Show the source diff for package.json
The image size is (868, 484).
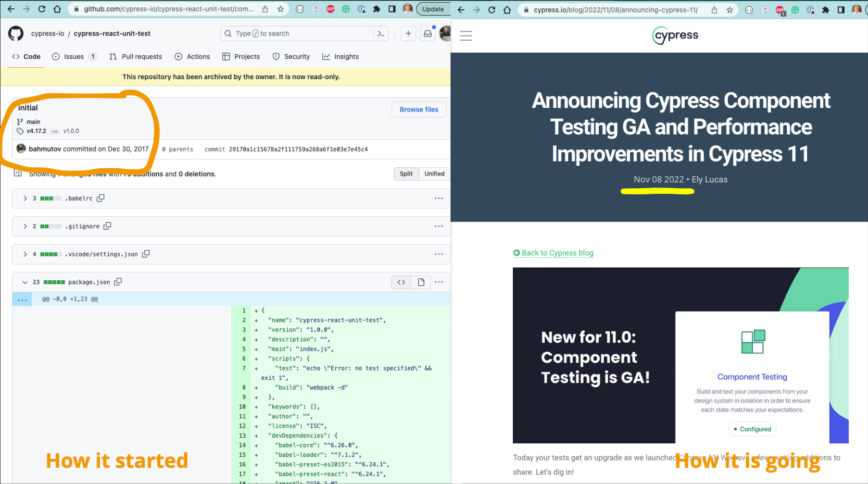(x=401, y=282)
